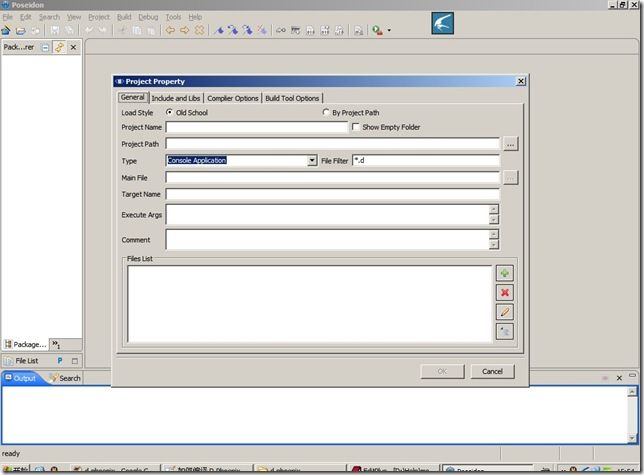Click the red X remove-file icon

pyautogui.click(x=504, y=292)
